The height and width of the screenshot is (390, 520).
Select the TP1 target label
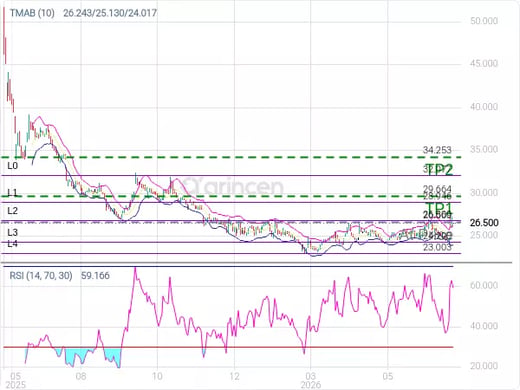pos(438,208)
